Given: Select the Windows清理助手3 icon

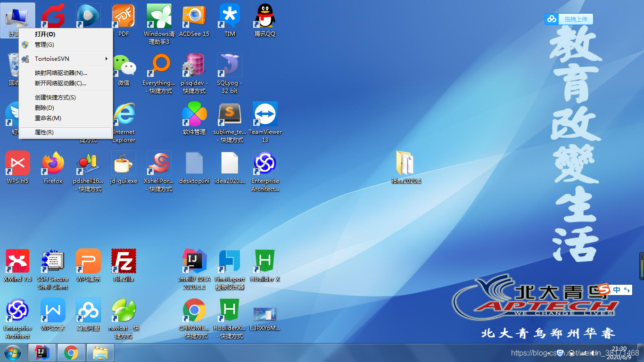Looking at the screenshot, I should click(159, 16).
